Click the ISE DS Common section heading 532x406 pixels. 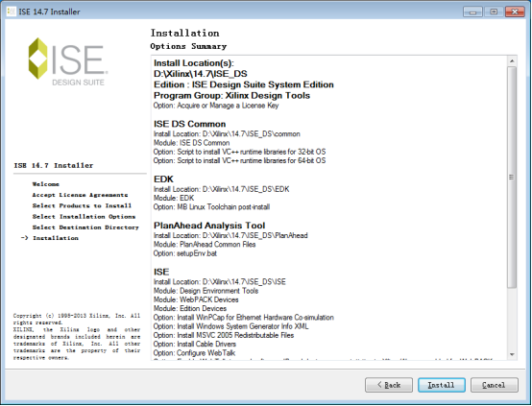tap(190, 124)
